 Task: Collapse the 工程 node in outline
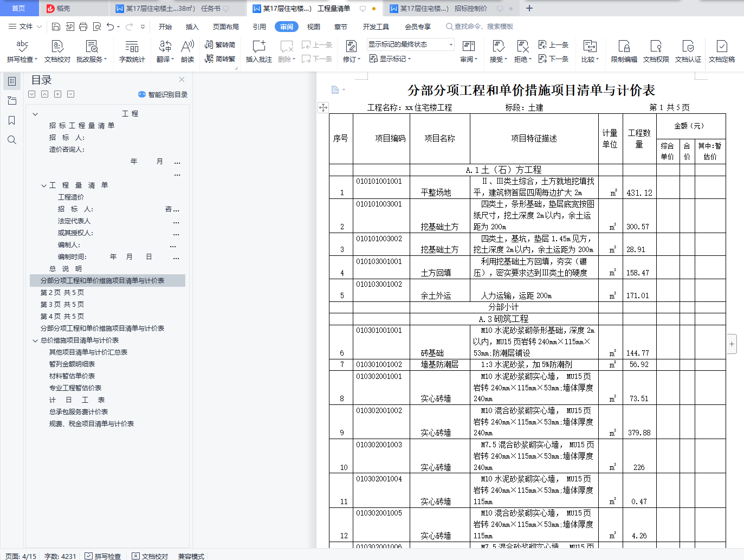[x=35, y=114]
